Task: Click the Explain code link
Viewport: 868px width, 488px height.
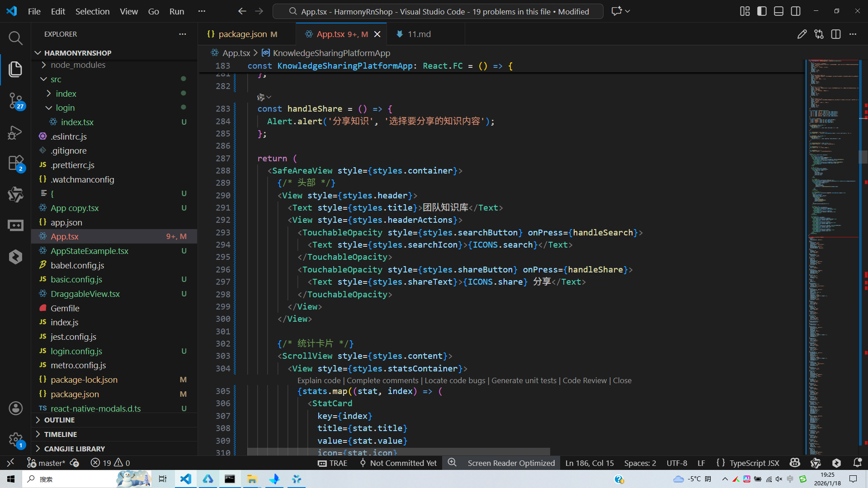Action: (x=319, y=380)
